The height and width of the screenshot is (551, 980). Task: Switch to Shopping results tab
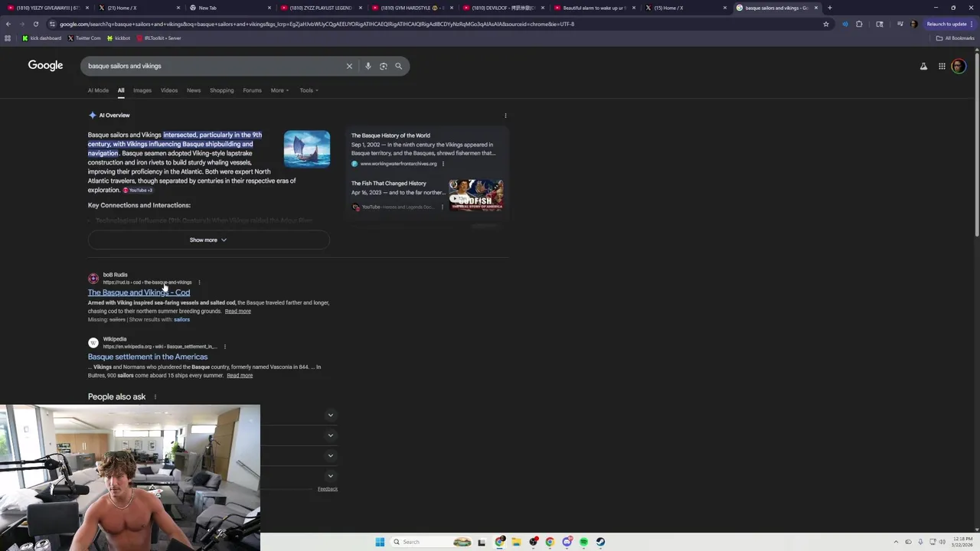pos(222,90)
